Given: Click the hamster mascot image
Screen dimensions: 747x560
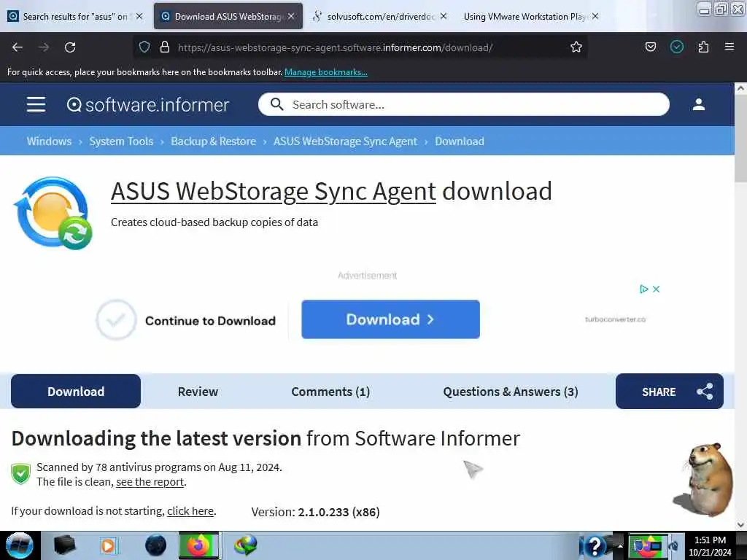Looking at the screenshot, I should tap(703, 480).
